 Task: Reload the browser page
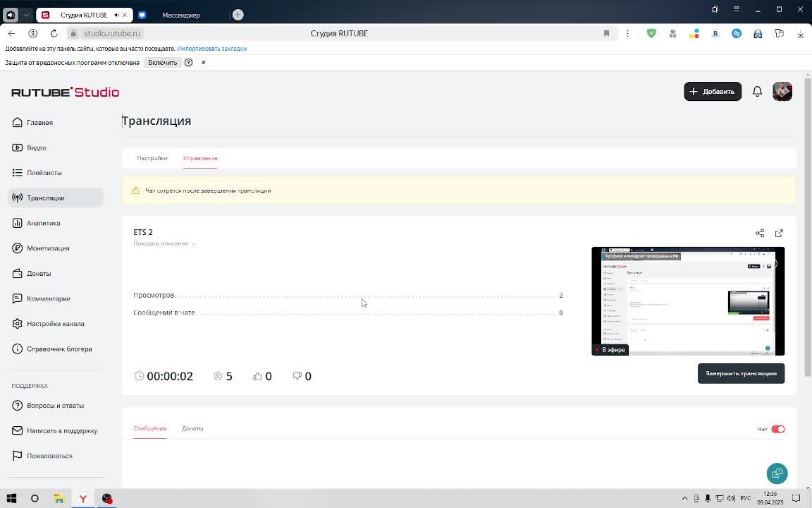(54, 33)
